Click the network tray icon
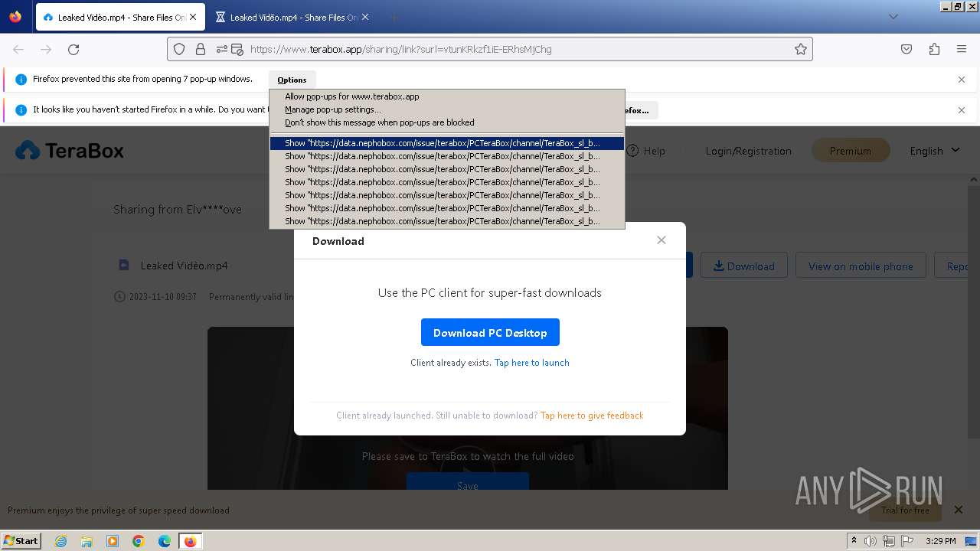The image size is (980, 551). tap(889, 541)
